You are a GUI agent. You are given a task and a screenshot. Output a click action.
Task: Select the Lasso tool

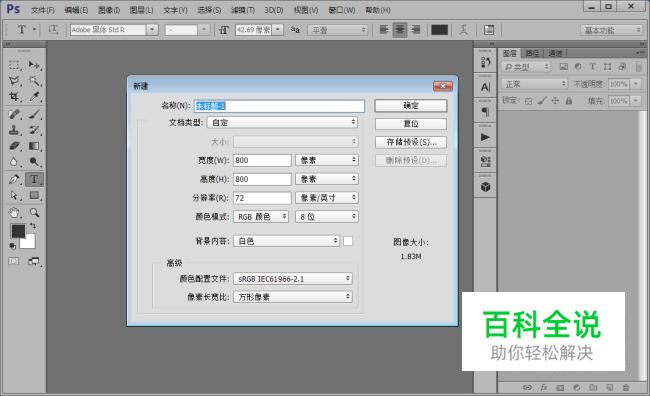[x=14, y=81]
